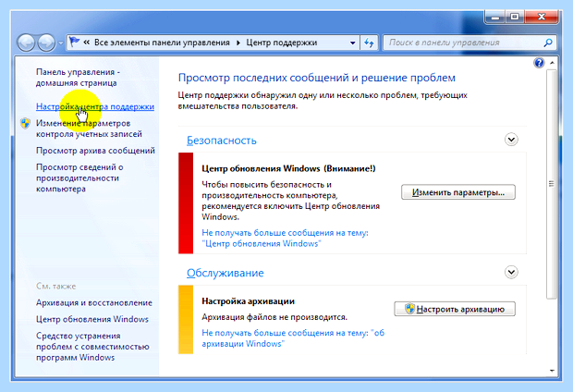The width and height of the screenshot is (573, 392).
Task: Open the breadcrumb arrow before 'Центр поддержки'
Action: pyautogui.click(x=238, y=43)
